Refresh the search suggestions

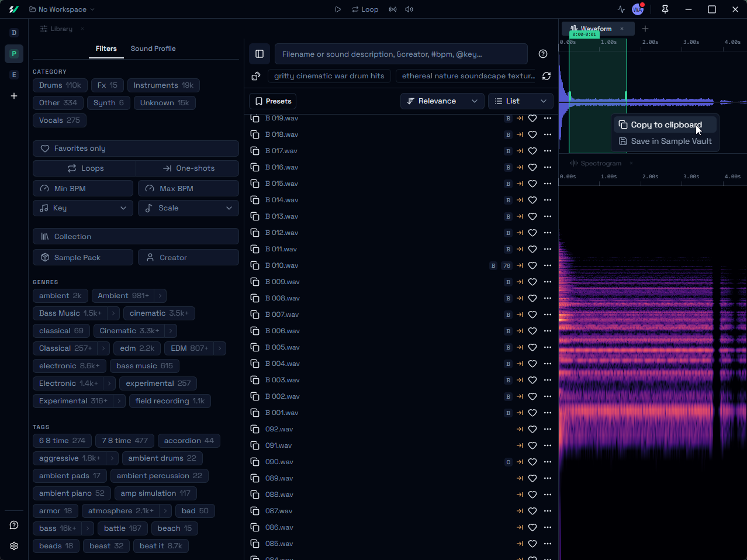547,76
